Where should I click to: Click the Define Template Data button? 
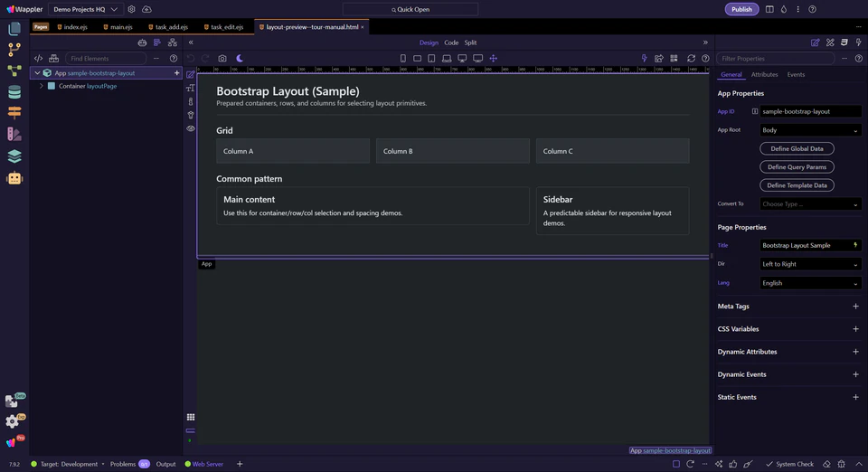click(797, 185)
